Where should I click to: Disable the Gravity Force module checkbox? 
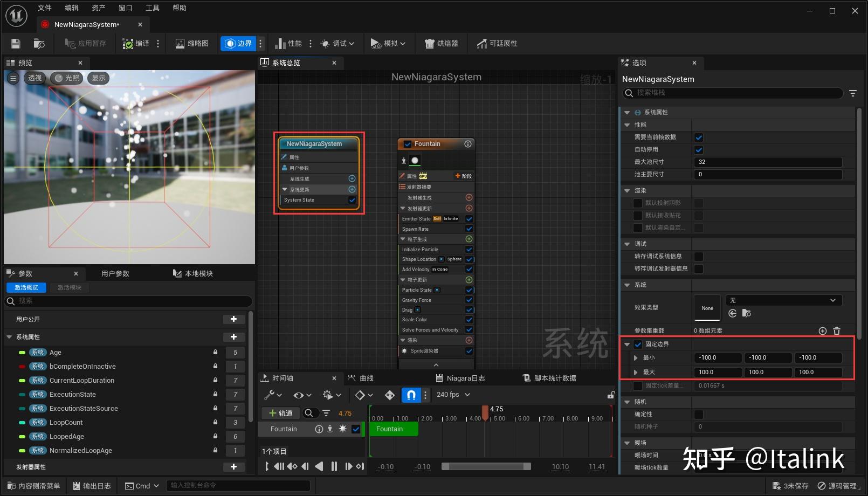tap(469, 300)
